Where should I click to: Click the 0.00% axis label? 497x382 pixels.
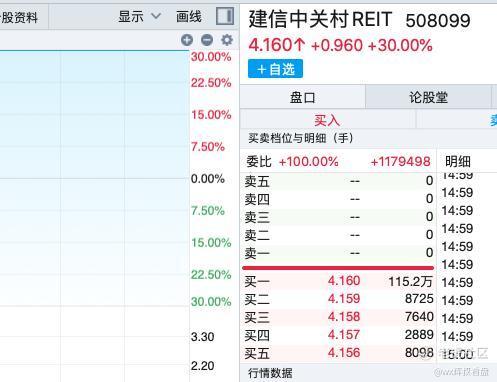[x=208, y=179]
